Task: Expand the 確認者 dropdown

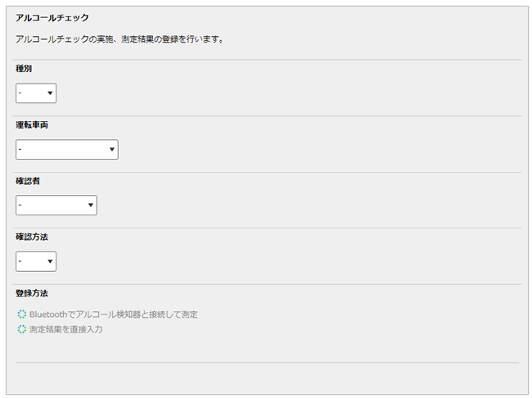Action: pyautogui.click(x=56, y=206)
